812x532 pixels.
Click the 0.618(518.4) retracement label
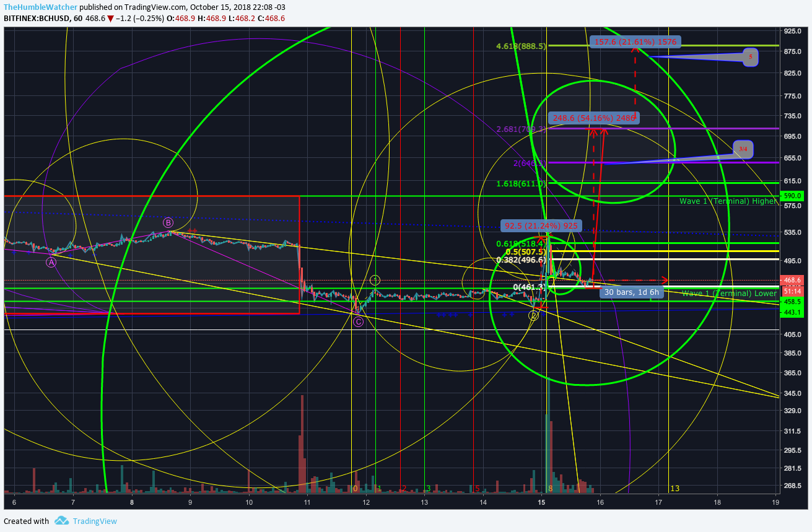pos(521,244)
